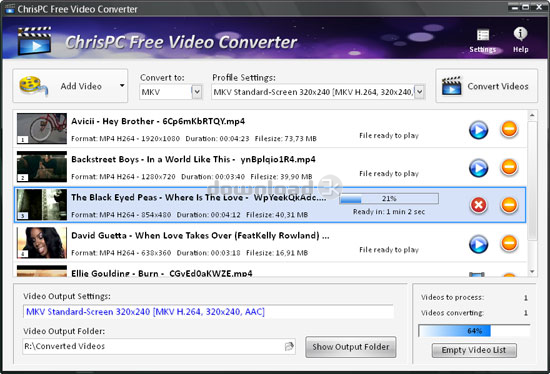The width and height of the screenshot is (550, 374).
Task: Open the Settings icon in header
Action: [483, 35]
